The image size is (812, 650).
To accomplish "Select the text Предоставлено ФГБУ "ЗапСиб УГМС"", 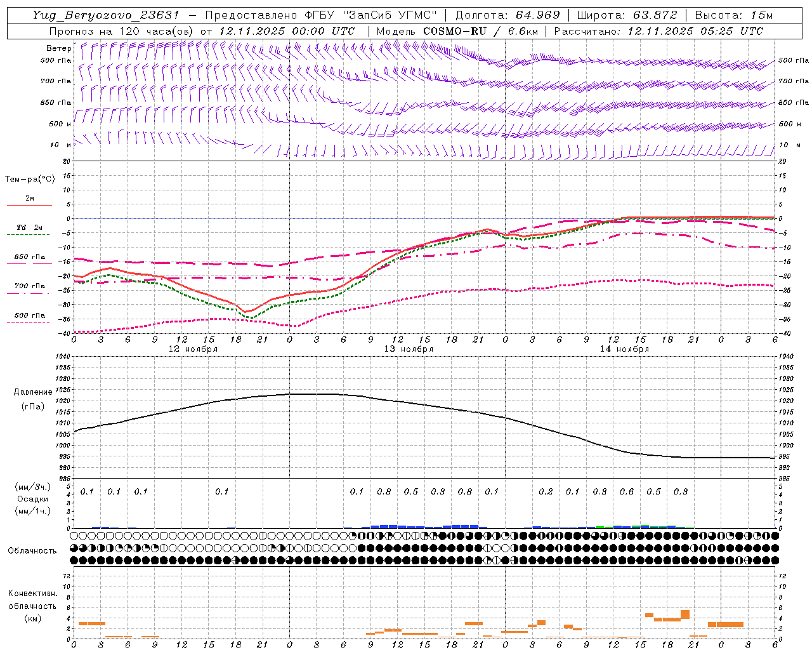I will click(x=322, y=15).
